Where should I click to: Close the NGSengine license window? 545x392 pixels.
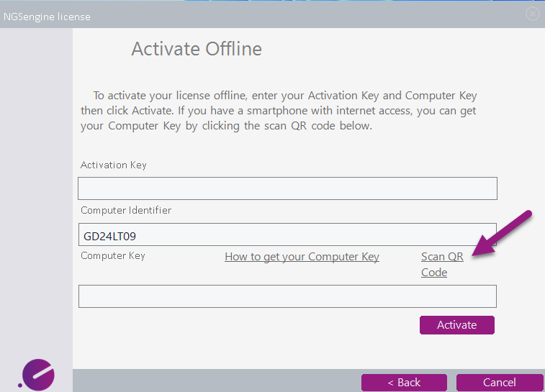point(532,14)
